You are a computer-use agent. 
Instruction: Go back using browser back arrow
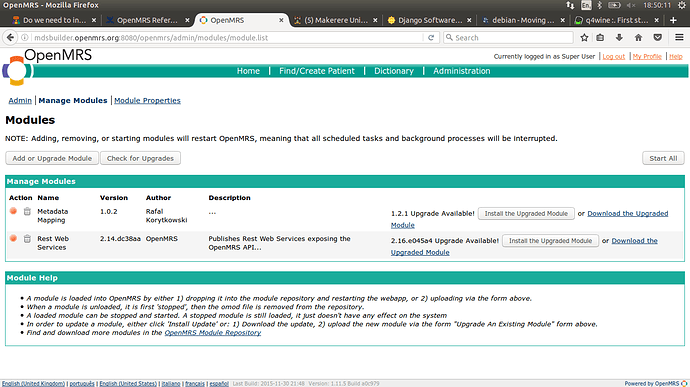tap(11, 37)
